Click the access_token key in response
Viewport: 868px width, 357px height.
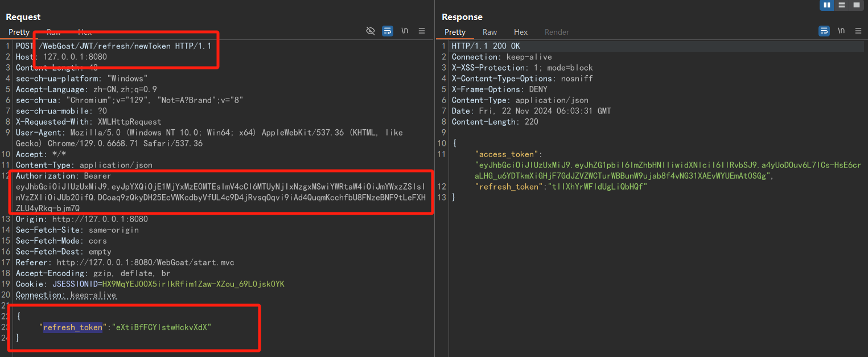pyautogui.click(x=506, y=154)
